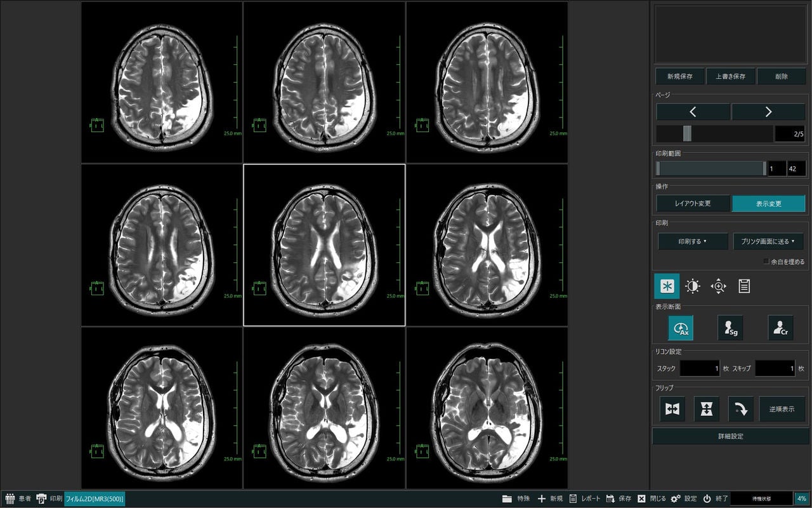
Task: Switch to Sagittal (Sg) plane view
Action: click(x=730, y=328)
